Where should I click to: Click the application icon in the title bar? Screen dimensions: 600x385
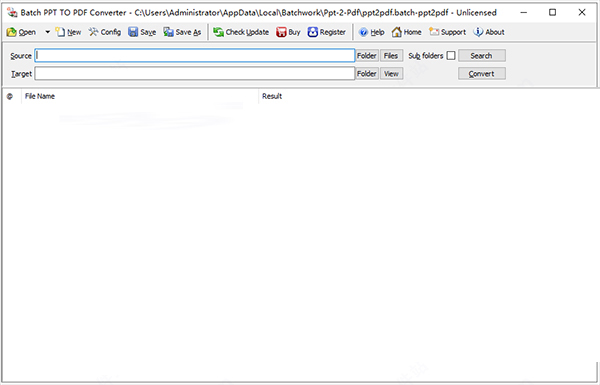(x=12, y=13)
